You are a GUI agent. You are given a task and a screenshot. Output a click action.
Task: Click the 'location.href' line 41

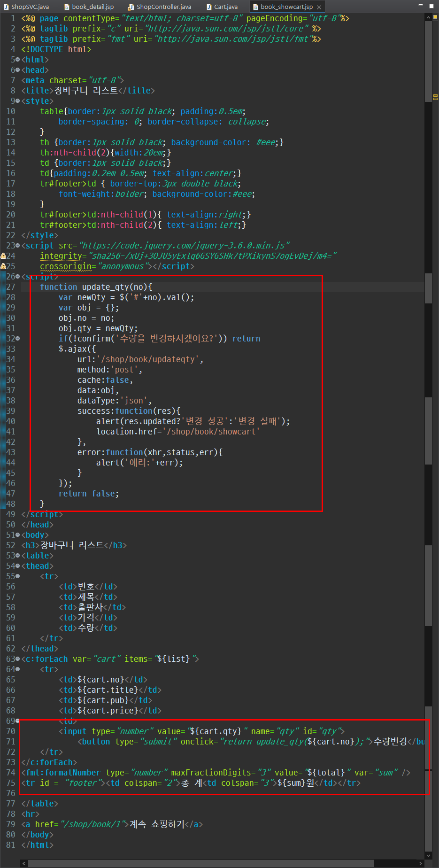tap(178, 431)
